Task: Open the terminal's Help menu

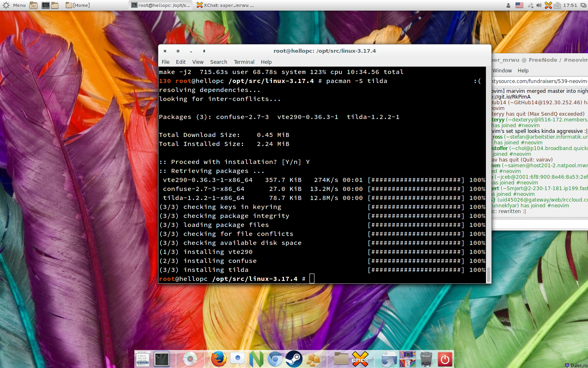Action: tap(266, 62)
